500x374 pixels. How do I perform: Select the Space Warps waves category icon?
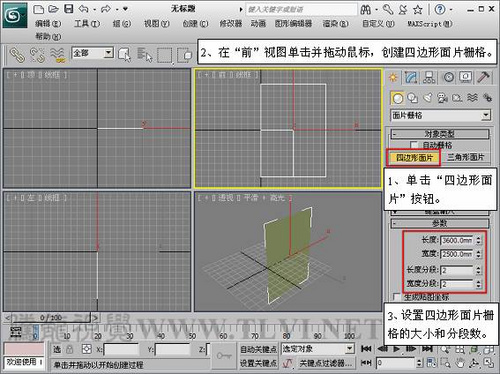[x=472, y=98]
